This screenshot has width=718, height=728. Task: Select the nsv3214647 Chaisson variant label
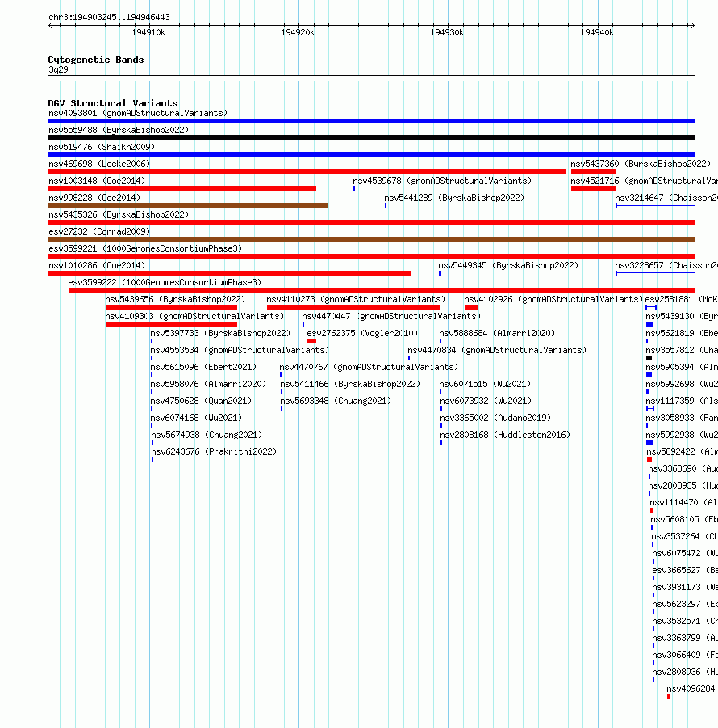(x=666, y=198)
